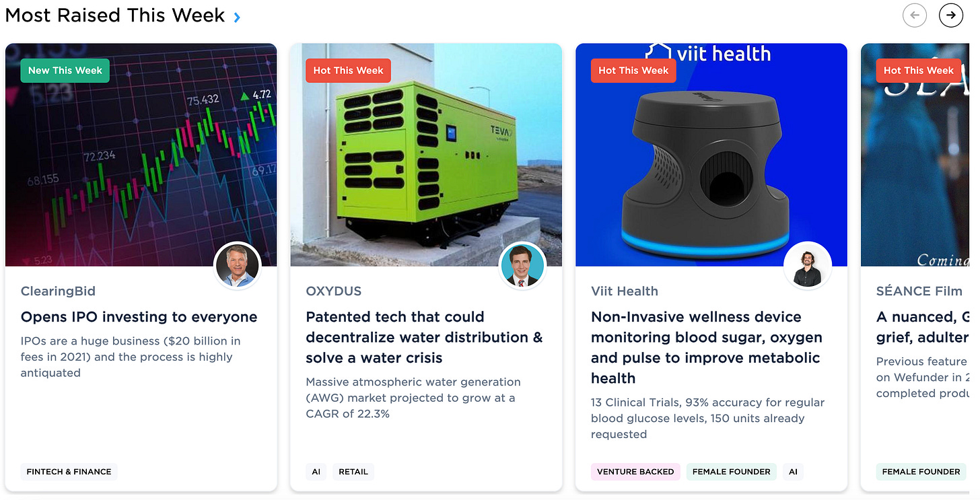Select the Venture Backed tag

click(x=635, y=472)
